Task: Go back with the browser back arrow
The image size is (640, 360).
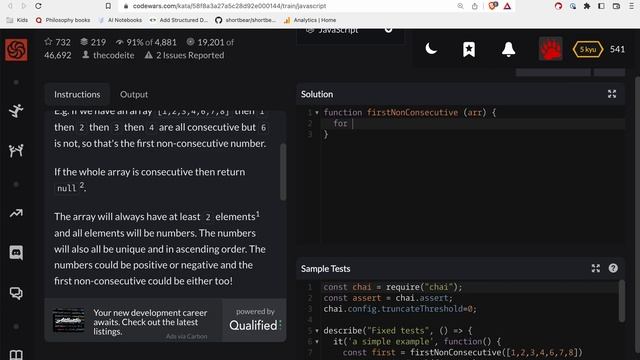Action: pos(10,6)
